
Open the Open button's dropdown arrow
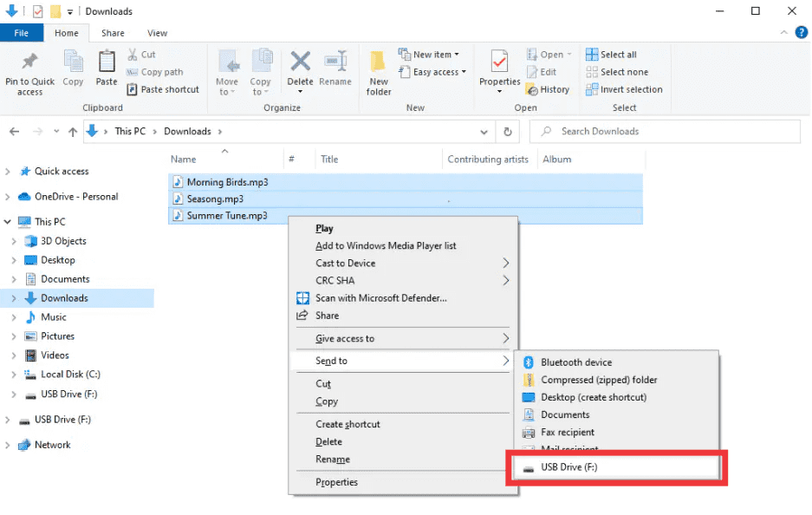[569, 55]
